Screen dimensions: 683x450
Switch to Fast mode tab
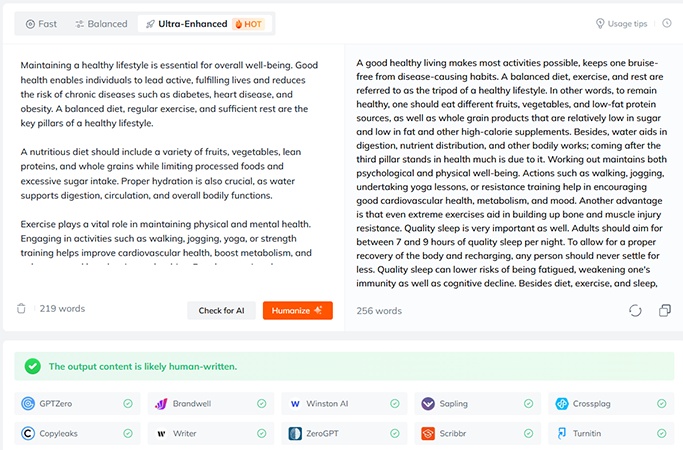point(41,24)
